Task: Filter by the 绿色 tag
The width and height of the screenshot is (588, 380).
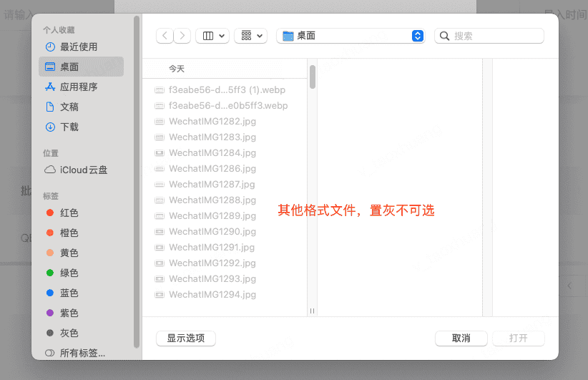Action: pyautogui.click(x=81, y=273)
